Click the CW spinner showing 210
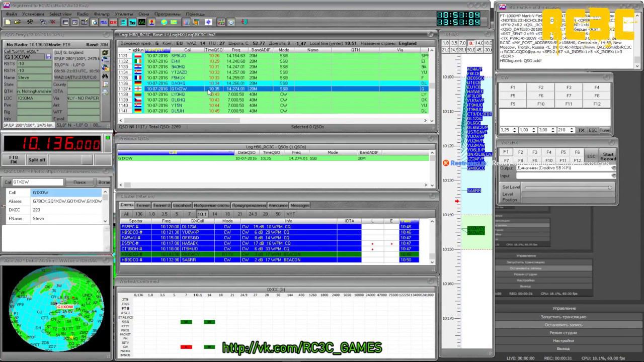This screenshot has width=644, height=362. coord(565,130)
